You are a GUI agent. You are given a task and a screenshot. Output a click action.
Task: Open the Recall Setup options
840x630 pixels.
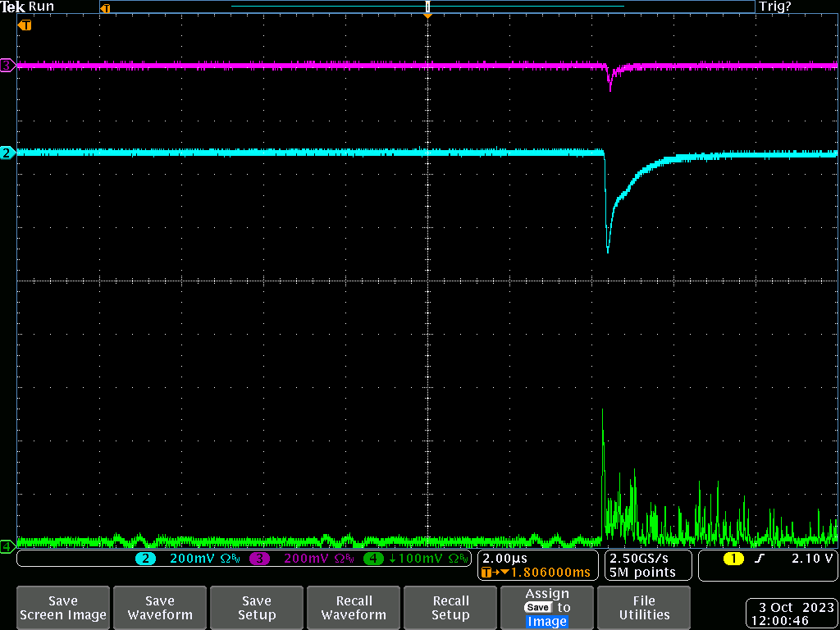pyautogui.click(x=450, y=608)
